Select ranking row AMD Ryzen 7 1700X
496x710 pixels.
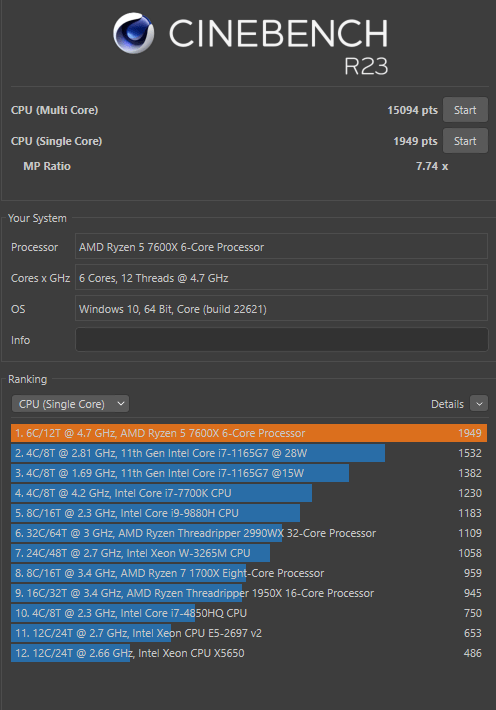[x=249, y=573]
